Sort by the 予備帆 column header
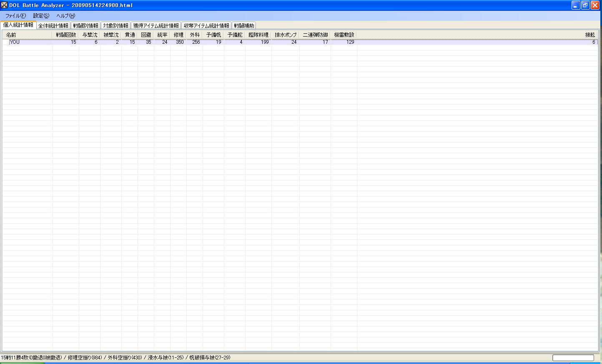 click(213, 35)
